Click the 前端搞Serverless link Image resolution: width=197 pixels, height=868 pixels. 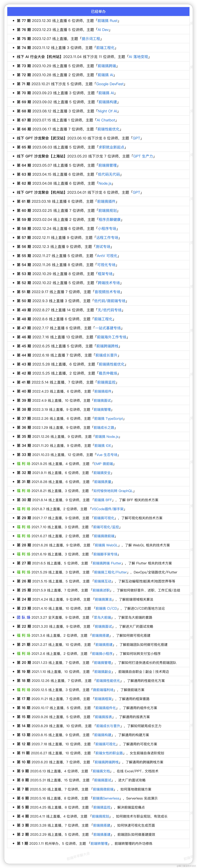106,798
